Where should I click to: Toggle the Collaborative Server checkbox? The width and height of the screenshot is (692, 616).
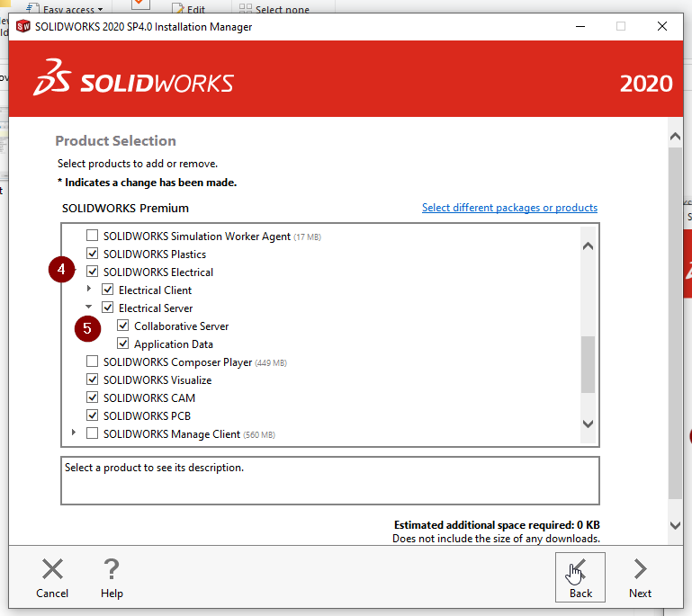click(x=122, y=326)
